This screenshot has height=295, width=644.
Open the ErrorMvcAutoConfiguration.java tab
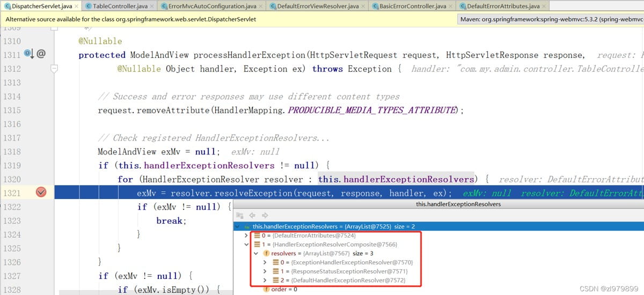click(211, 6)
